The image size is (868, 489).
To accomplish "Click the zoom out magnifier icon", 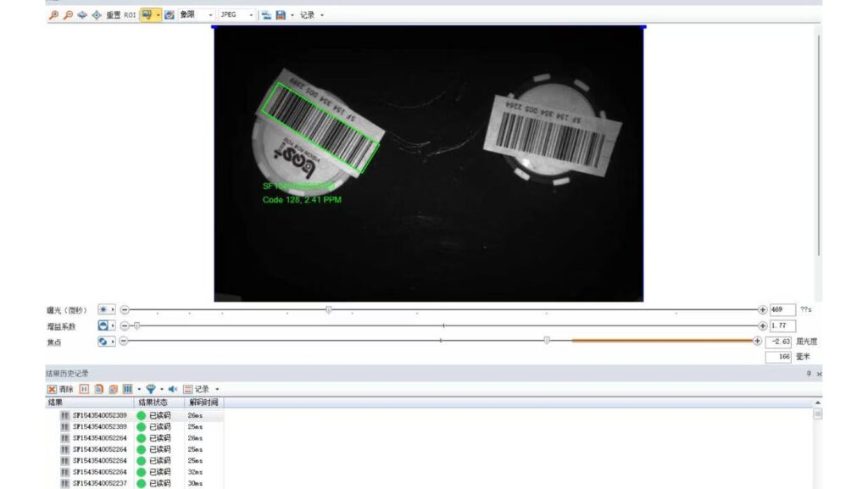I will tap(68, 15).
